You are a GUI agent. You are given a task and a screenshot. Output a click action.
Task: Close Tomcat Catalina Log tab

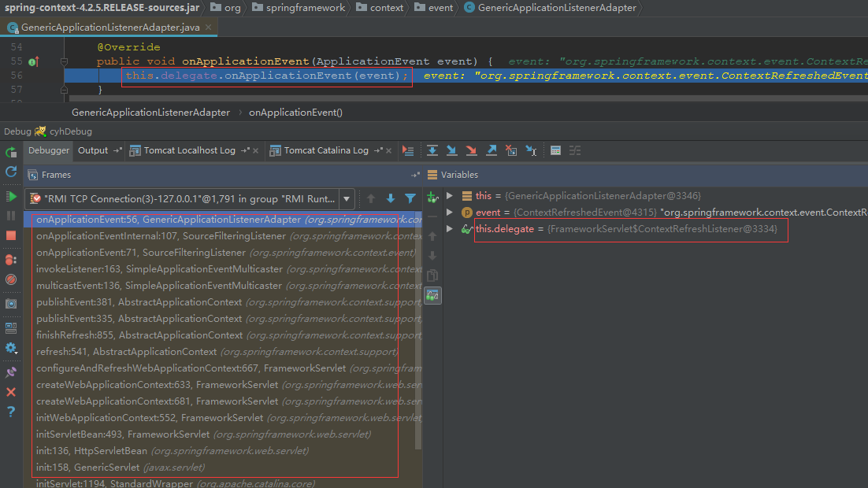388,150
